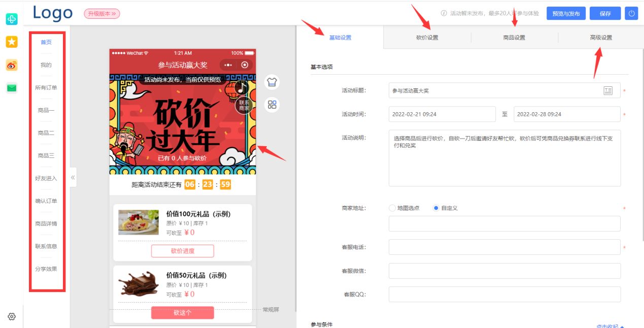Viewport: 644px width, 328px height.
Task: Select 好友进入 in the page list
Action: (46, 178)
